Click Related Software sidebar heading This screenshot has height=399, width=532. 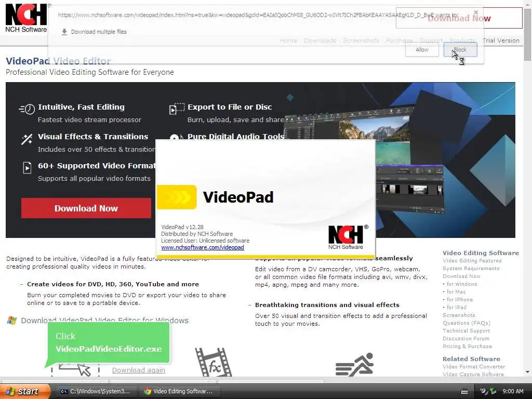pyautogui.click(x=471, y=358)
